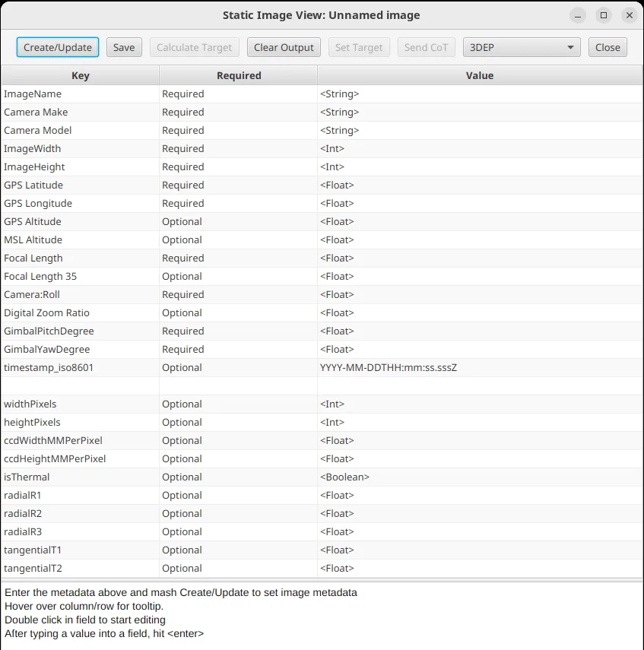Close the window with the X icon

(629, 15)
